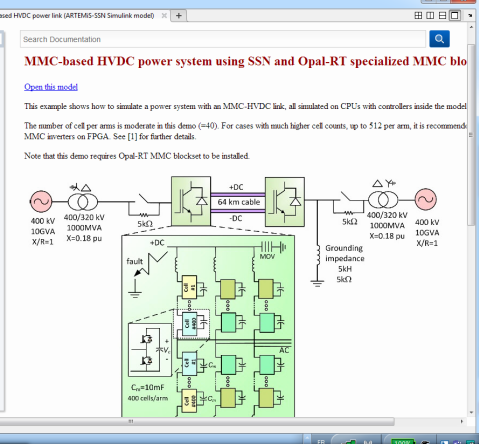Click the vertical scrollbar thumb
Screen dimensions: 479x444
(x=471, y=135)
